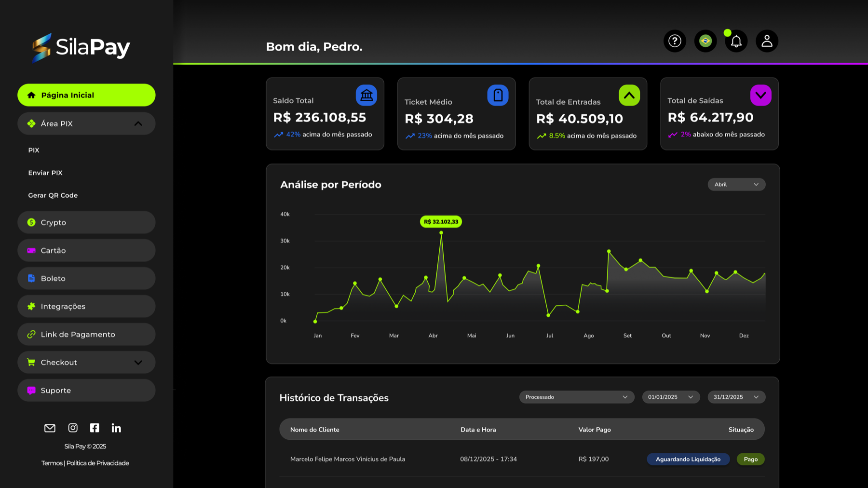Click the tag icon on Ticket Médio card
The height and width of the screenshot is (488, 868).
coord(498,95)
